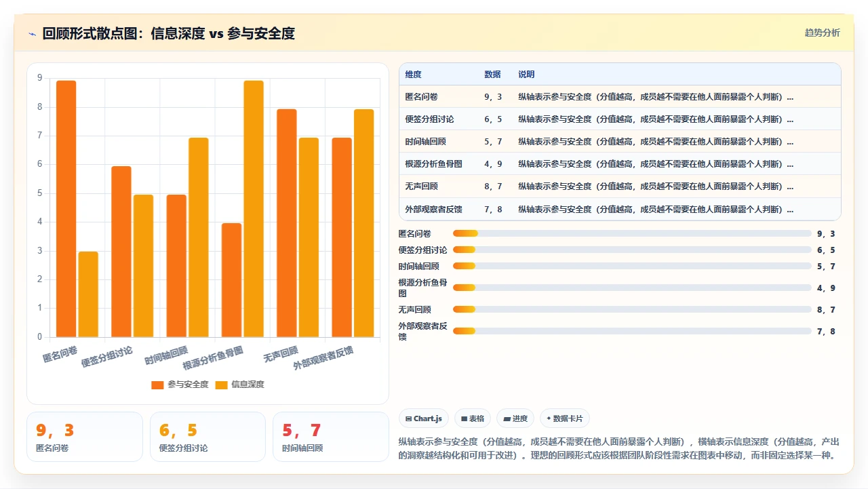The width and height of the screenshot is (868, 489).
Task: Select the 表格 tag
Action: 473,418
